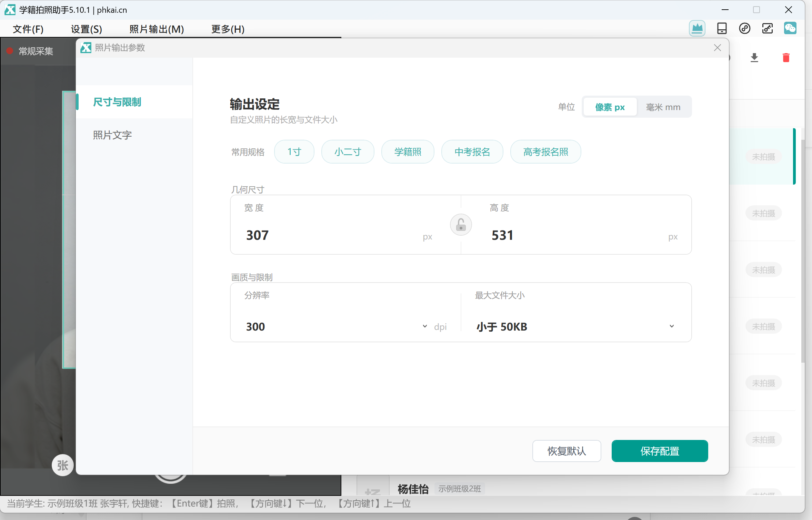Click the 宽度 input field showing 307

[331, 235]
